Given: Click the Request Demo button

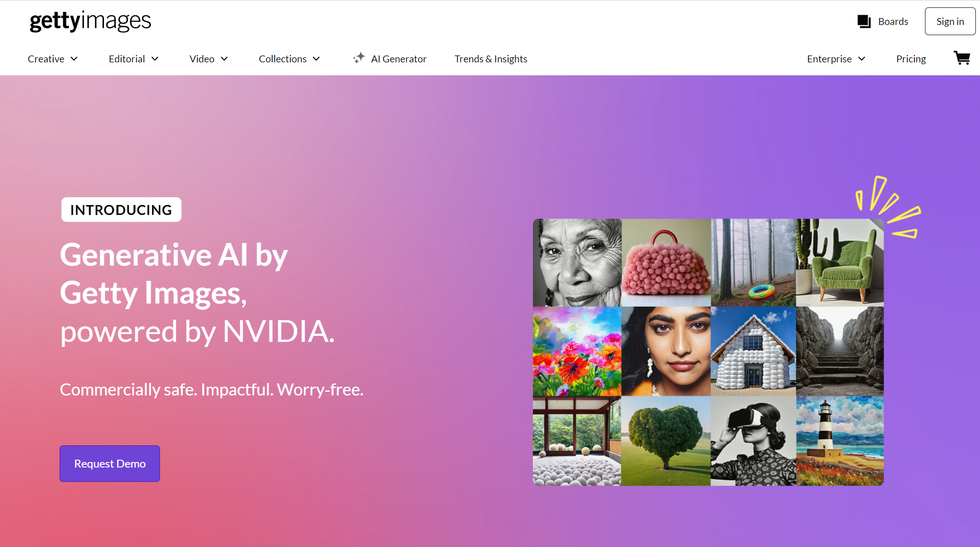Looking at the screenshot, I should (x=110, y=463).
